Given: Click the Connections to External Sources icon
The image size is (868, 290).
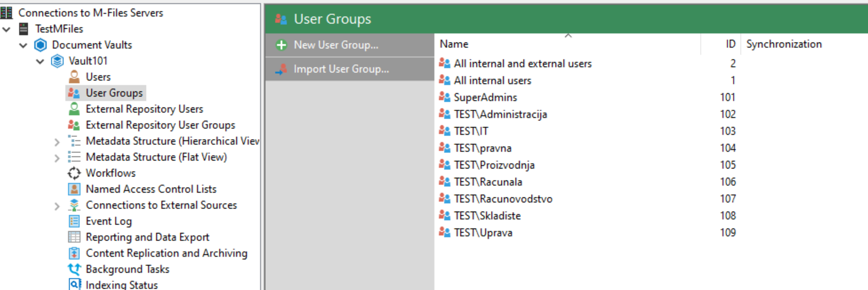Looking at the screenshot, I should coord(74,205).
